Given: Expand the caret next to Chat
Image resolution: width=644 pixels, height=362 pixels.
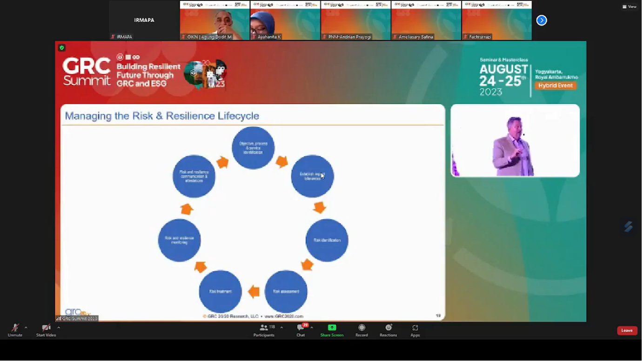Looking at the screenshot, I should click(312, 328).
